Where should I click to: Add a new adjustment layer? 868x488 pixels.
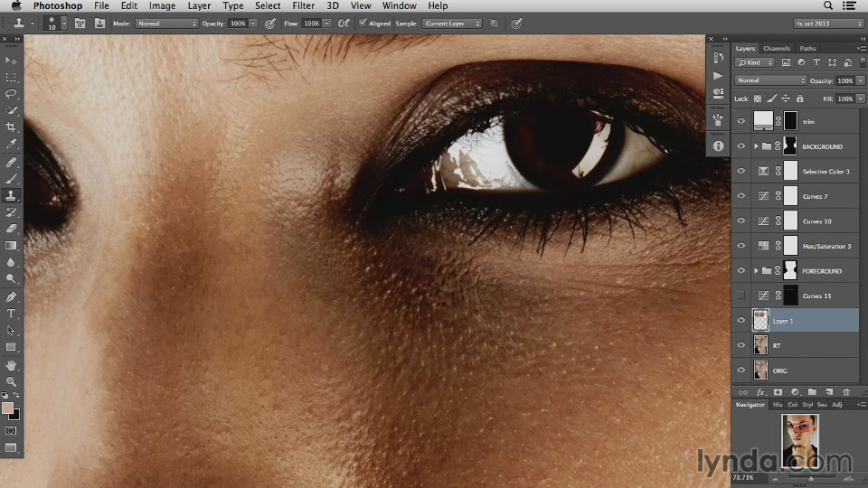pos(795,392)
